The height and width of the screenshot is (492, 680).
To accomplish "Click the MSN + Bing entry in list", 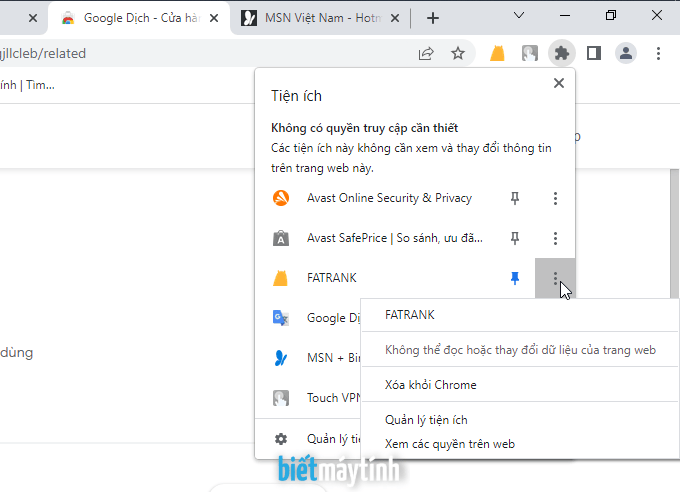I will pos(333,358).
